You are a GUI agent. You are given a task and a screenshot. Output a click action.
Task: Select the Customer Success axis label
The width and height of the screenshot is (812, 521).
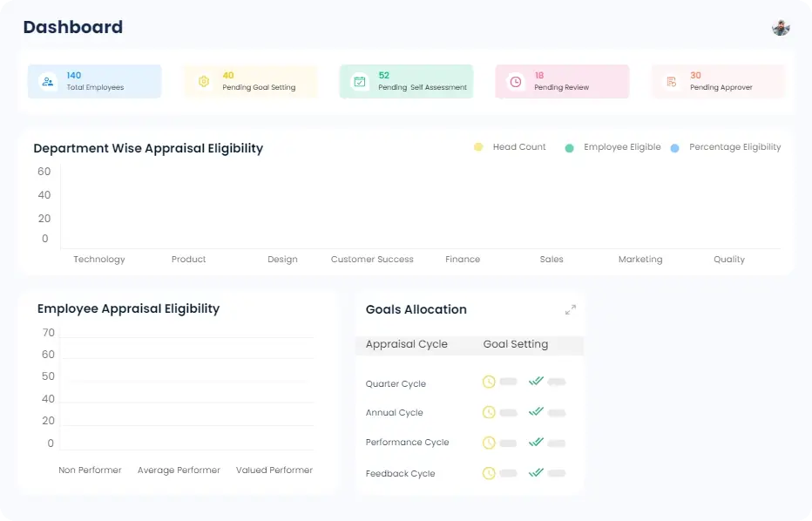click(372, 259)
